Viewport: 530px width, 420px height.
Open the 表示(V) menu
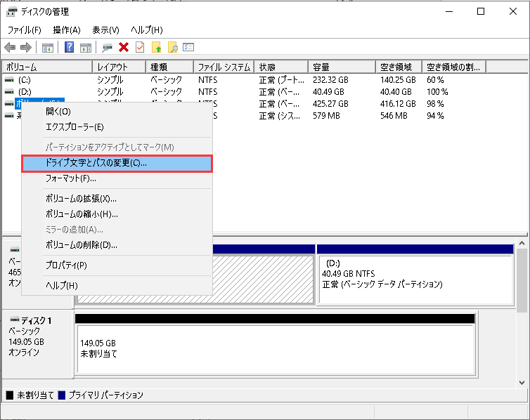tap(105, 30)
